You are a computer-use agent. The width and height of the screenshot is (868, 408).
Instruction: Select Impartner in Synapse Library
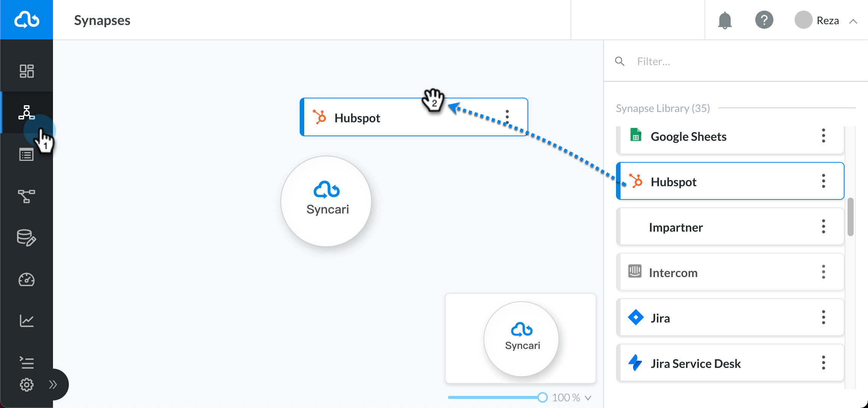[730, 226]
